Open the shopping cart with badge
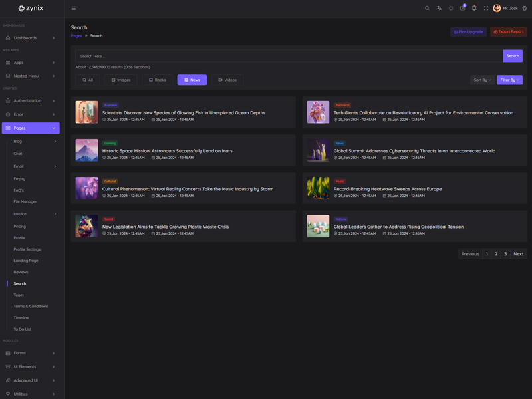532x399 pixels. pyautogui.click(x=462, y=9)
